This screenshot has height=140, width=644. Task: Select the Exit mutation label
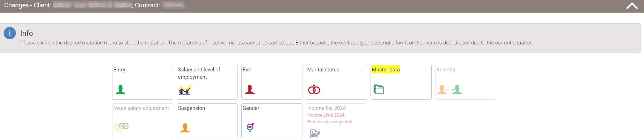point(247,70)
